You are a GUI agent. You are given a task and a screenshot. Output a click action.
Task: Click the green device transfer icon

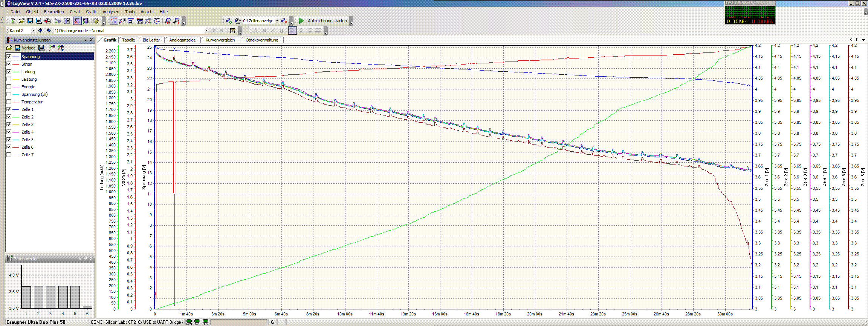86,21
